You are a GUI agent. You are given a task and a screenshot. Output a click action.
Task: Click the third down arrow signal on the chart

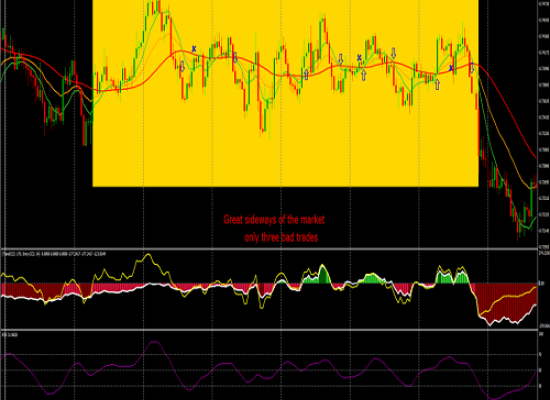[341, 59]
